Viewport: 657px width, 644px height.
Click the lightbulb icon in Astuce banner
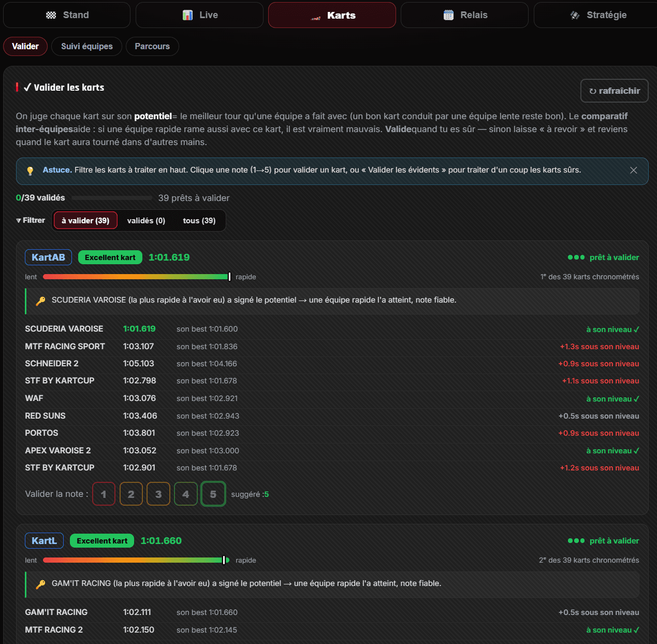[x=30, y=170]
